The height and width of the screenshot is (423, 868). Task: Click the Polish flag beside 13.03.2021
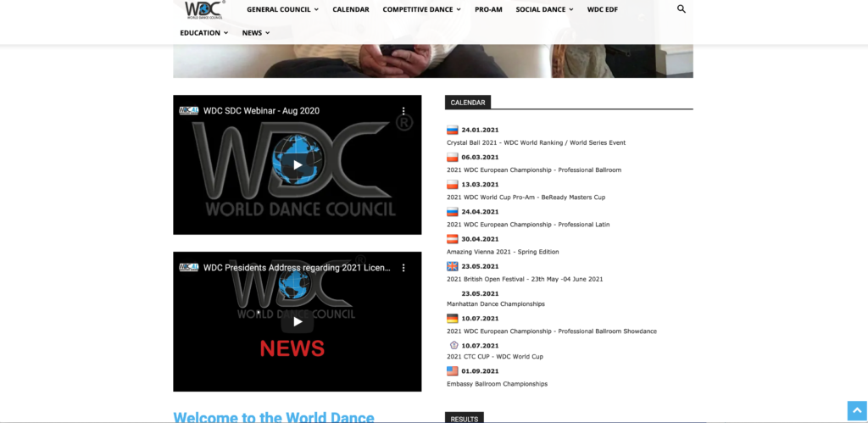(453, 184)
